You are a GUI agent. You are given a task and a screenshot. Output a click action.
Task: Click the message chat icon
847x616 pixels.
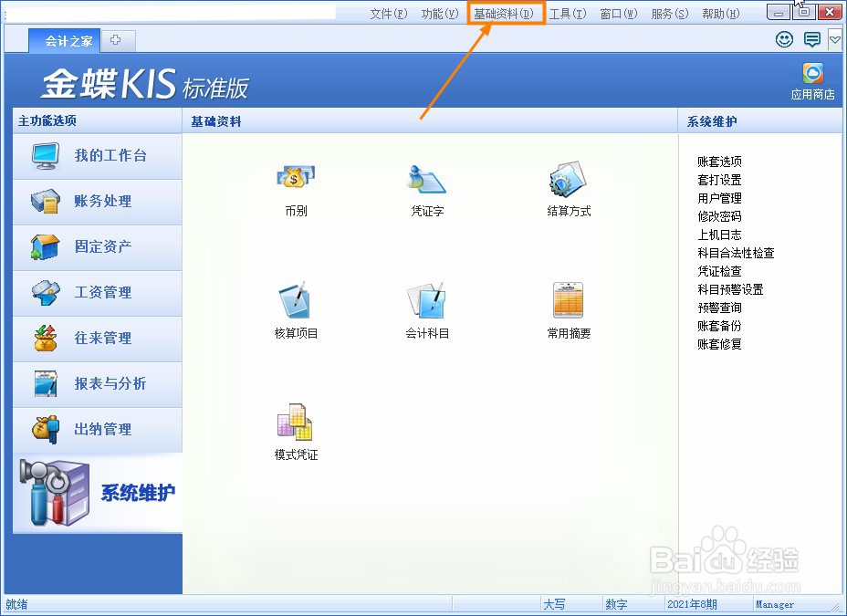(812, 39)
